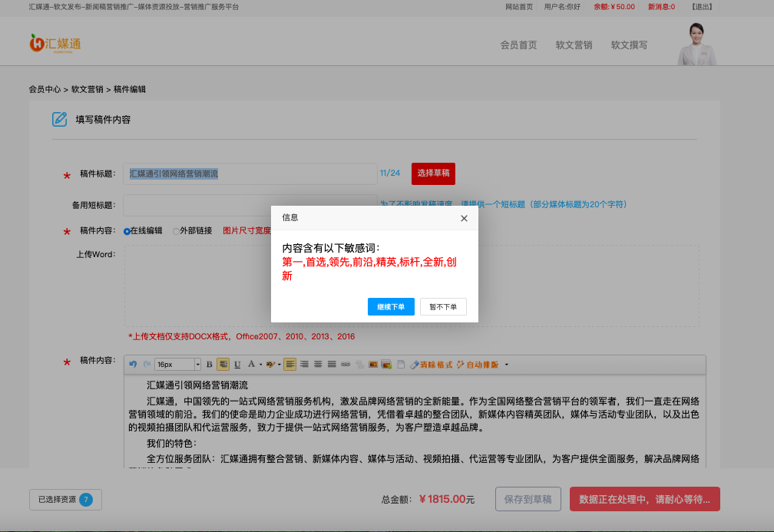This screenshot has height=532, width=774.
Task: Click the 11/24 title character count
Action: (390, 173)
